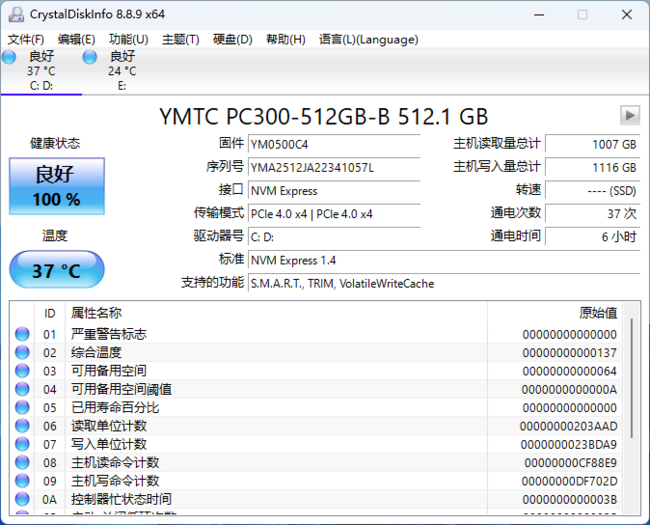Click the 属性名称 column header
The image size is (650, 525).
(97, 313)
